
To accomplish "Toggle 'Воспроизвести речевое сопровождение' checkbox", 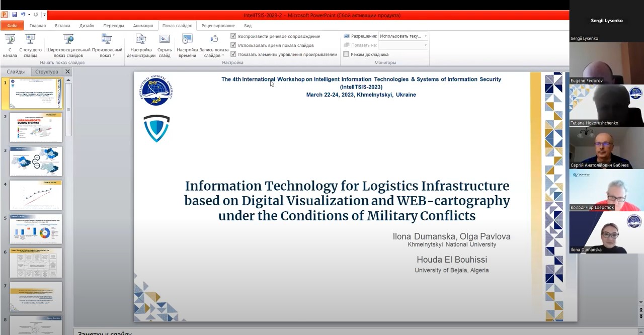I will (233, 36).
